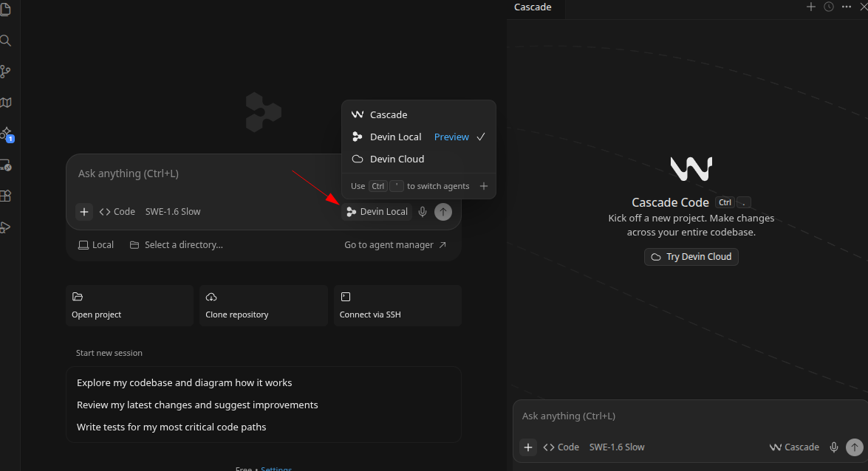Select Cascade in the agent switcher menu
The width and height of the screenshot is (868, 471).
(419, 114)
